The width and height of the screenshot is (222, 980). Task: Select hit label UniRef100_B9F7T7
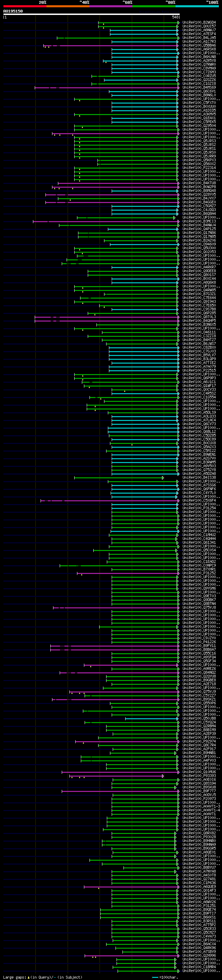(x=199, y=791)
